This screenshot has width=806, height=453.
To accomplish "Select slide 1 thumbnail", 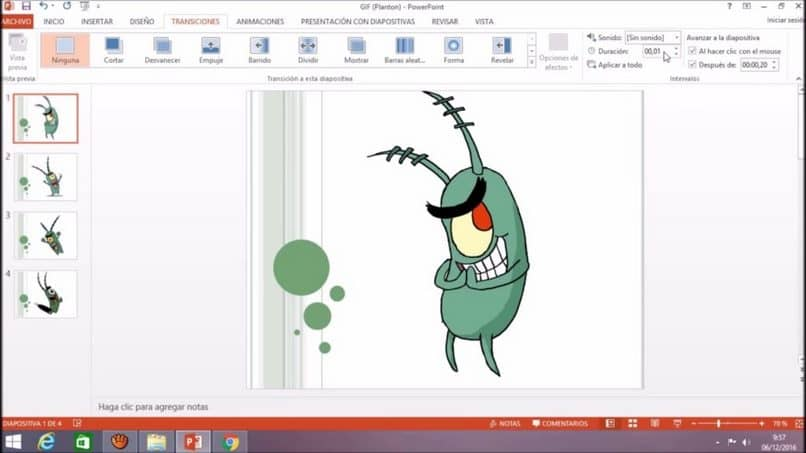I will 46,118.
